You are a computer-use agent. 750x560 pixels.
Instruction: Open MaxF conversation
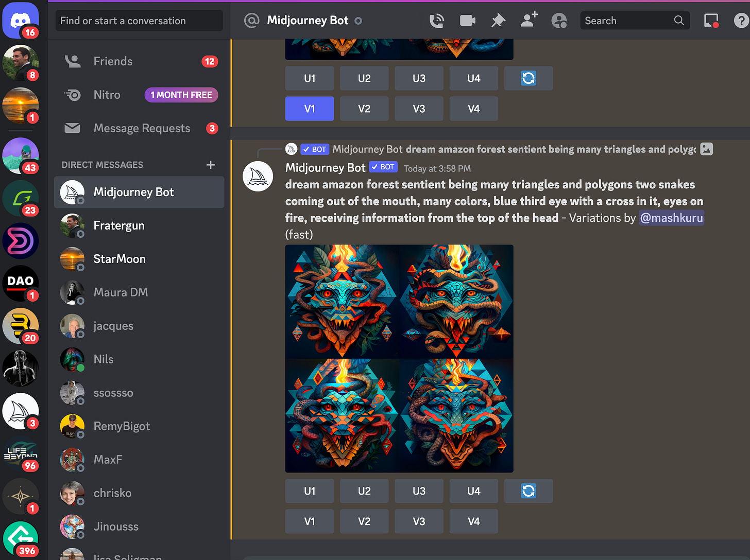pos(139,460)
